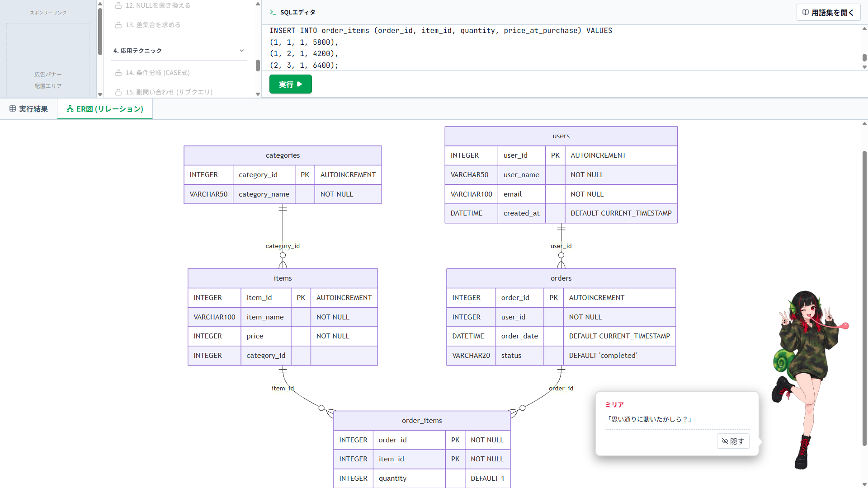Click the 広告バナー配置エリア placeholder
This screenshot has width=868, height=488.
[x=48, y=61]
